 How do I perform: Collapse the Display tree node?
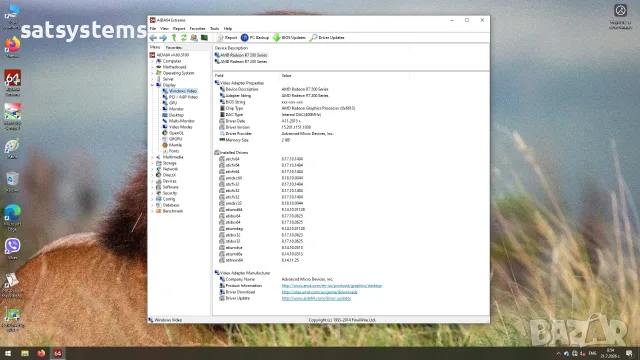tap(153, 85)
